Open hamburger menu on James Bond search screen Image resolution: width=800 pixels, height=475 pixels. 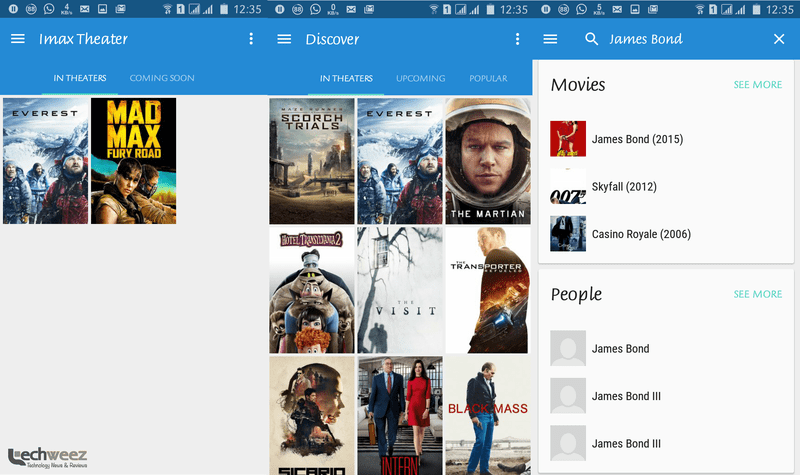point(550,39)
